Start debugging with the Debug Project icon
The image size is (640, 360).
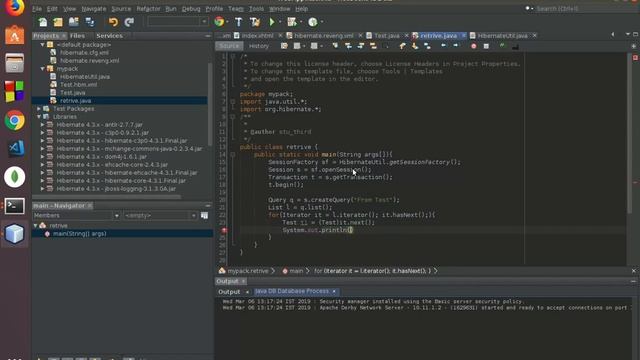[292, 22]
